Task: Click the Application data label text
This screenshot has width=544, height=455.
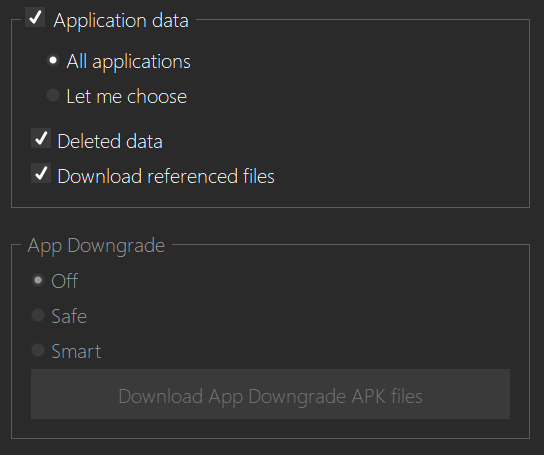Action: (x=121, y=20)
